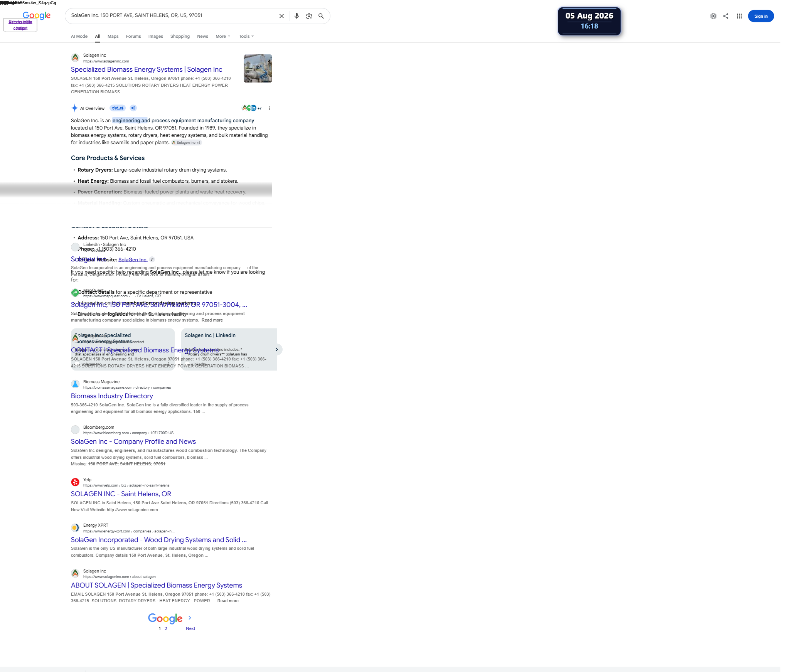Open Specialized Biomass Energy Systems result
This screenshot has width=785, height=672.
coord(147,69)
